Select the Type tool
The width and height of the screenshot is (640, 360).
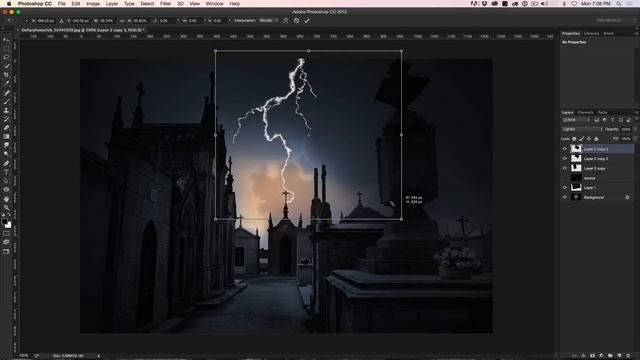6,172
